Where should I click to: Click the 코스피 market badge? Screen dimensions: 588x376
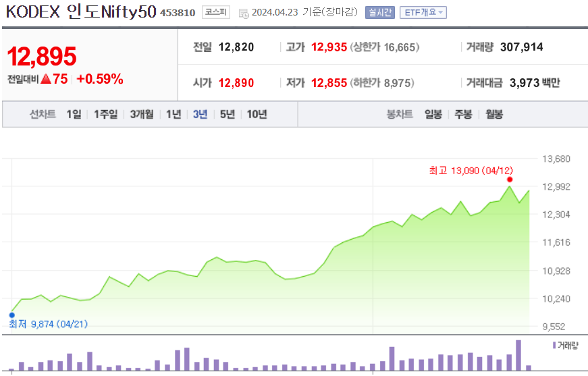tap(216, 12)
